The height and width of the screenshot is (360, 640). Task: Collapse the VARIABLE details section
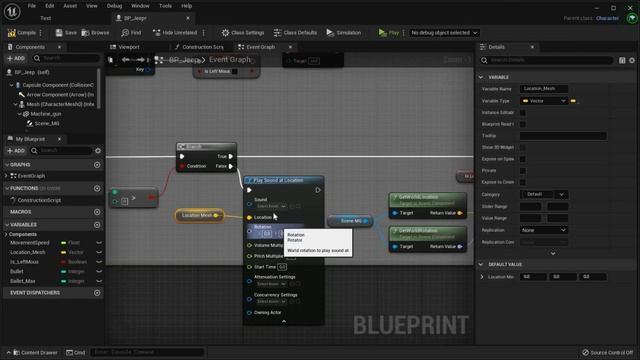point(481,77)
